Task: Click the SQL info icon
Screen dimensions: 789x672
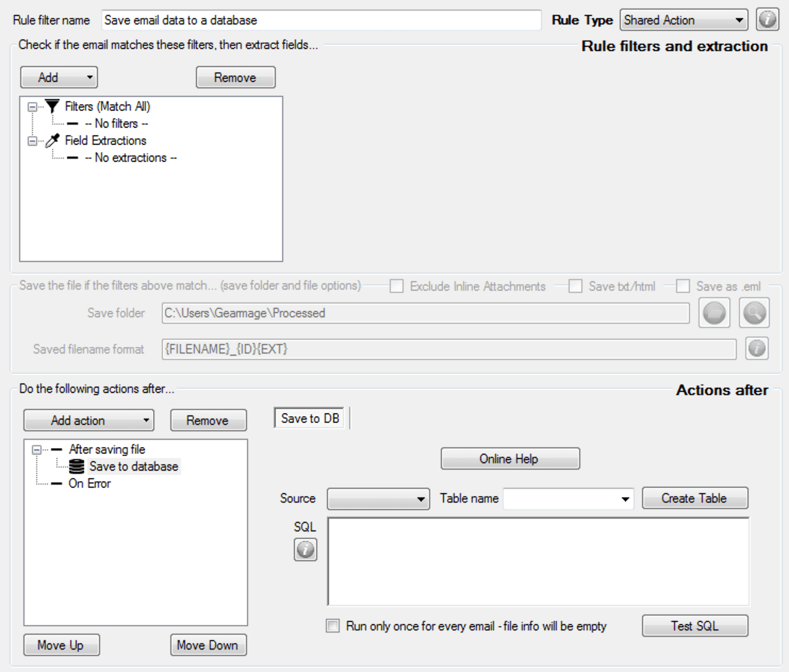Action: 305,550
